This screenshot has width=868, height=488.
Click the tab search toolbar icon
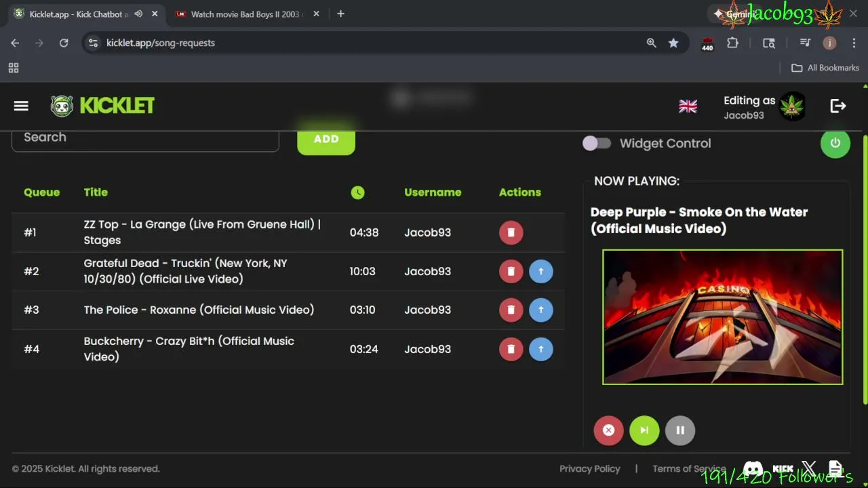pyautogui.click(x=769, y=43)
